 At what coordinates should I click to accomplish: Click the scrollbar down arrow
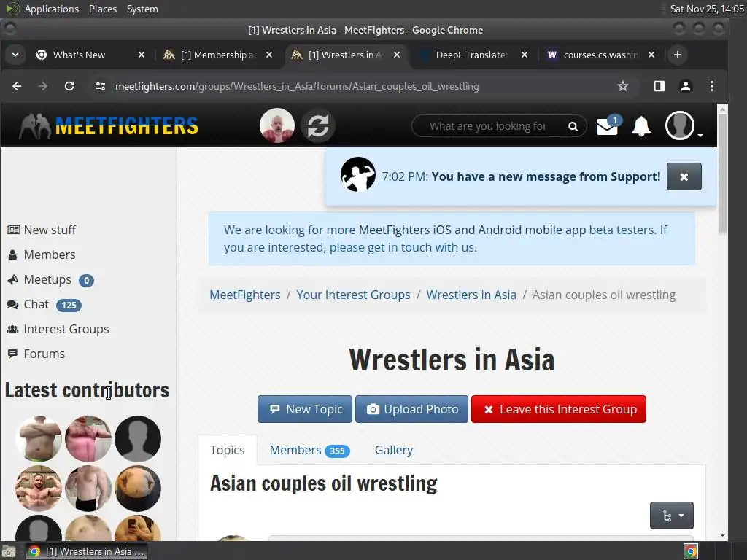(722, 535)
